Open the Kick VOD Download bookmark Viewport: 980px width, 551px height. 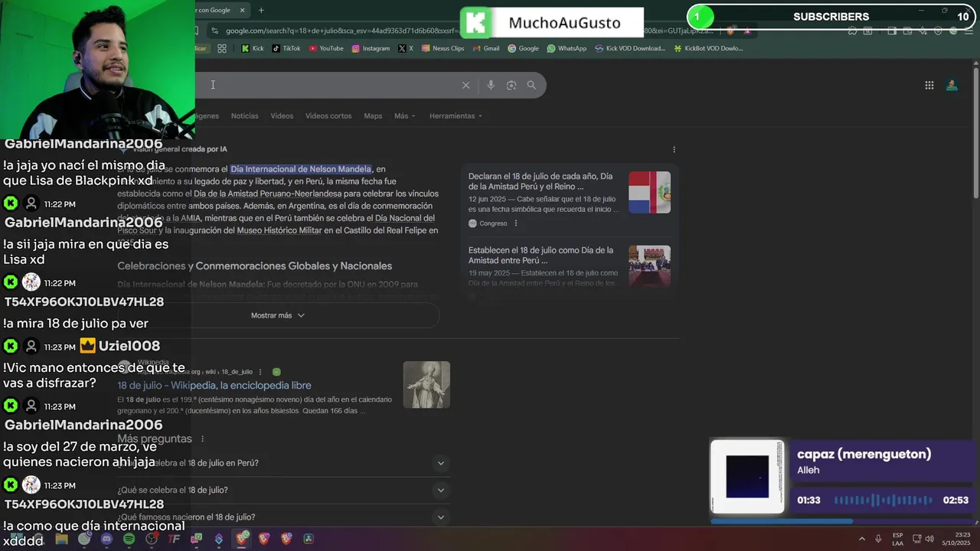(629, 48)
